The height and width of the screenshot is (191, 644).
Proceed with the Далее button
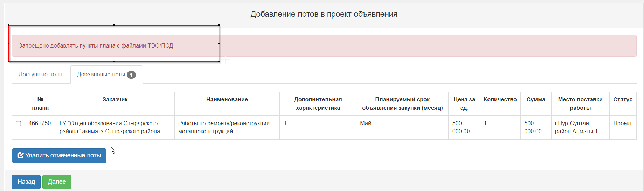[x=57, y=182]
